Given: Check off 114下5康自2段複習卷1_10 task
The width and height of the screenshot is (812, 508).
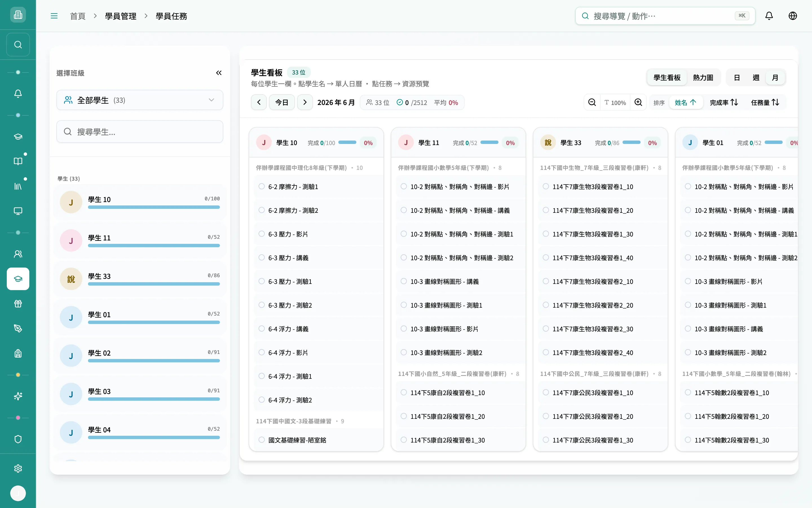Looking at the screenshot, I should coord(404,392).
